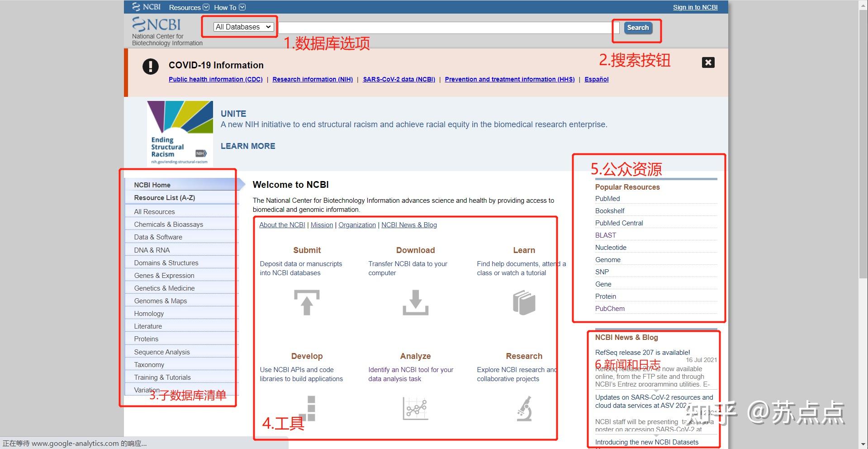Click the Research heading
Image resolution: width=868 pixels, height=449 pixels.
(x=524, y=356)
